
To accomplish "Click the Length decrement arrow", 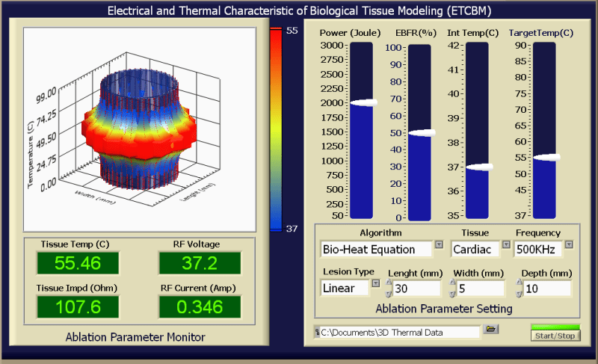I will [389, 294].
